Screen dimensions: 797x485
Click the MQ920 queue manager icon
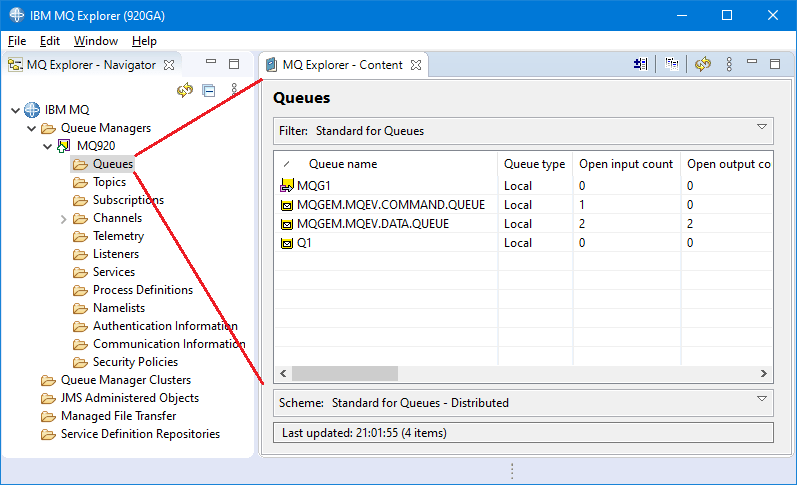pyautogui.click(x=64, y=146)
